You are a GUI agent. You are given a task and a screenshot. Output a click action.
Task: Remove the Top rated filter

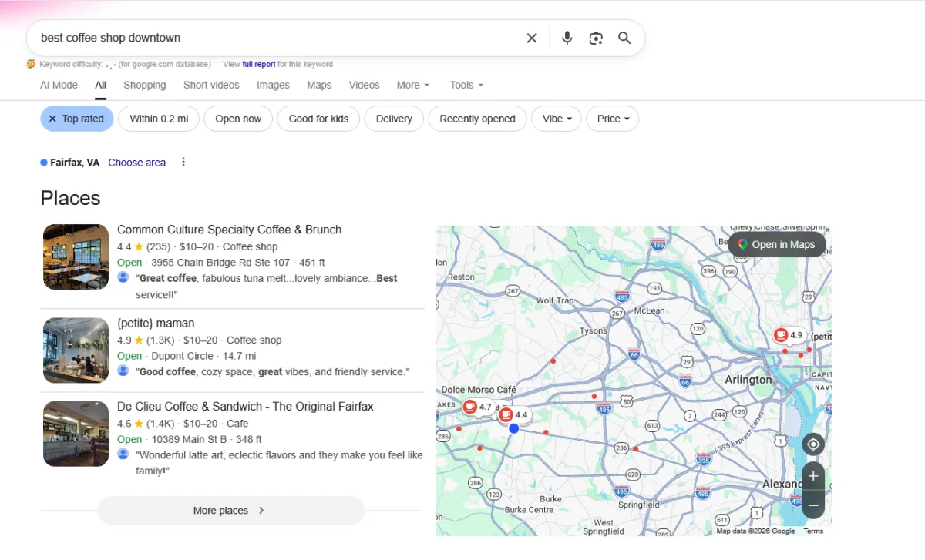pos(52,119)
